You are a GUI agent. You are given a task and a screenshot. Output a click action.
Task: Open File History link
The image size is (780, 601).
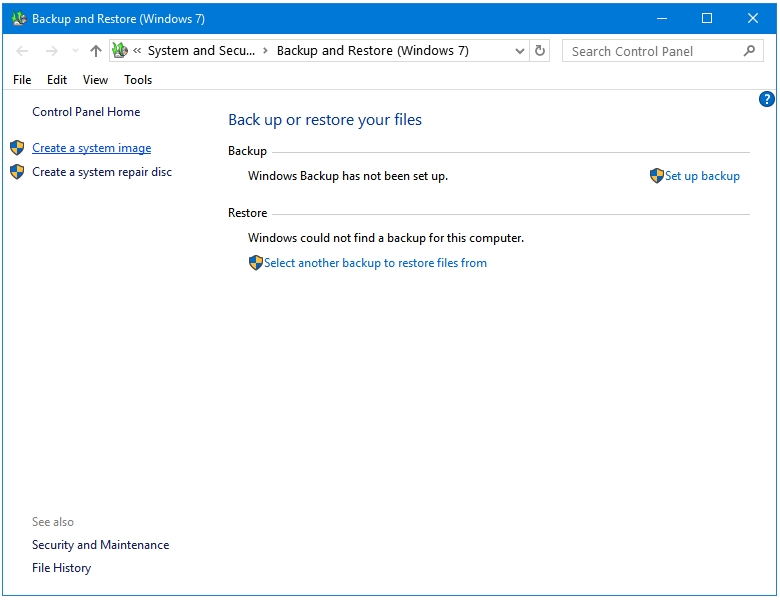click(x=62, y=568)
